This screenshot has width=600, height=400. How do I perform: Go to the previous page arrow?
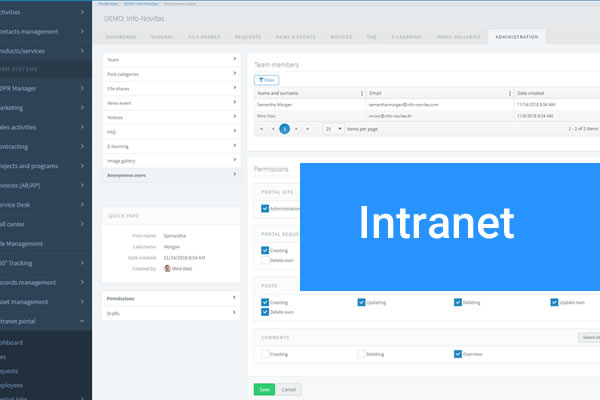[274, 129]
